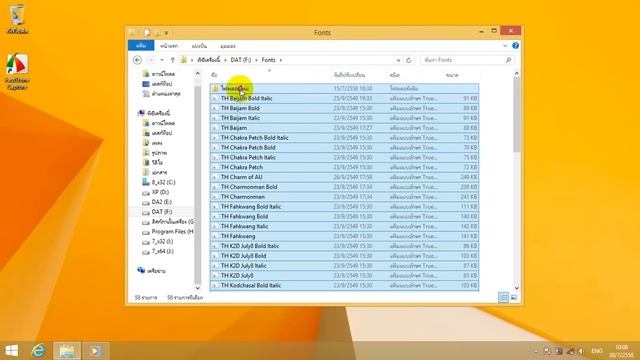Switch to the fourth ribbon tab (View)

pyautogui.click(x=228, y=46)
